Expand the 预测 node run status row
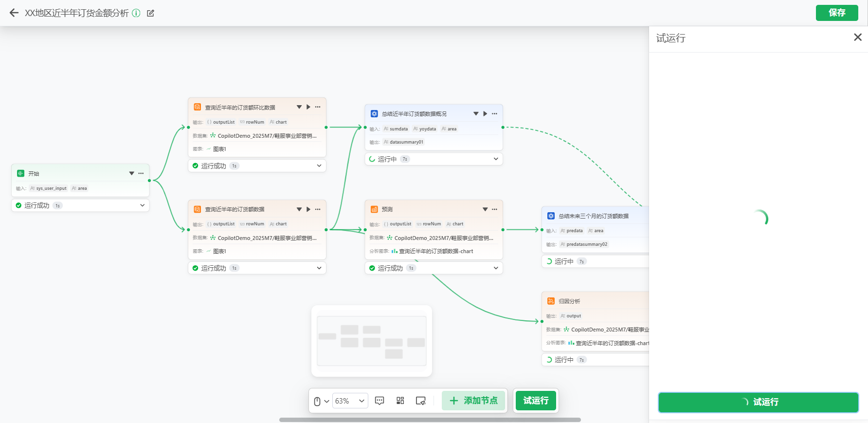 (x=495, y=268)
